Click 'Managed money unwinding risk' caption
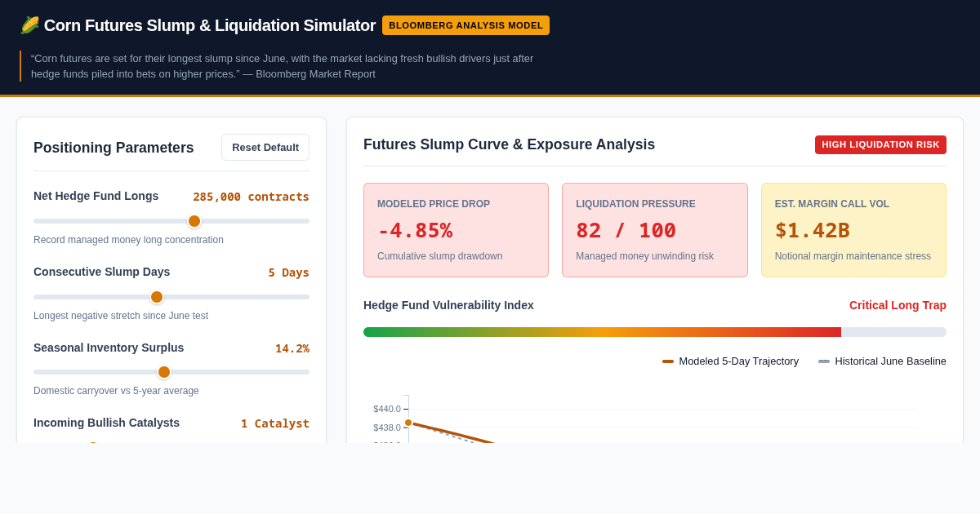This screenshot has height=514, width=980. pos(644,256)
